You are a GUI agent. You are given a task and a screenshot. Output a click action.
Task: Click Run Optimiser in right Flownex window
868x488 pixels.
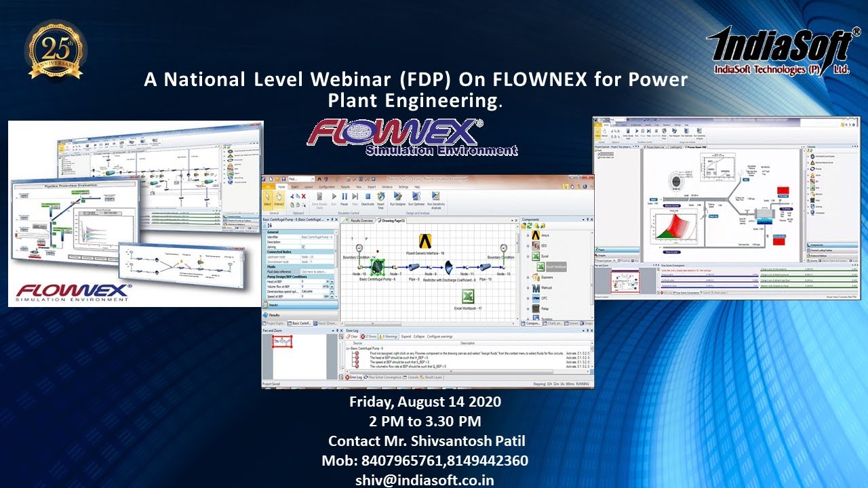coord(686,133)
